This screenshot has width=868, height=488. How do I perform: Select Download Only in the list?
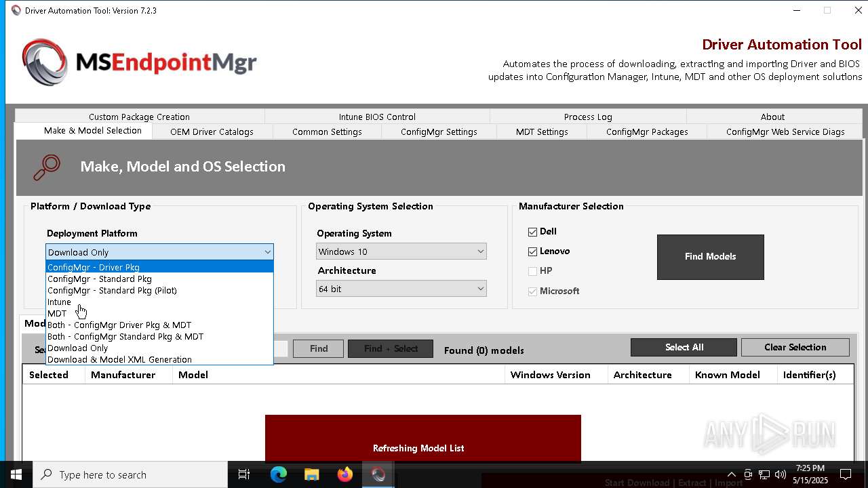click(159, 348)
